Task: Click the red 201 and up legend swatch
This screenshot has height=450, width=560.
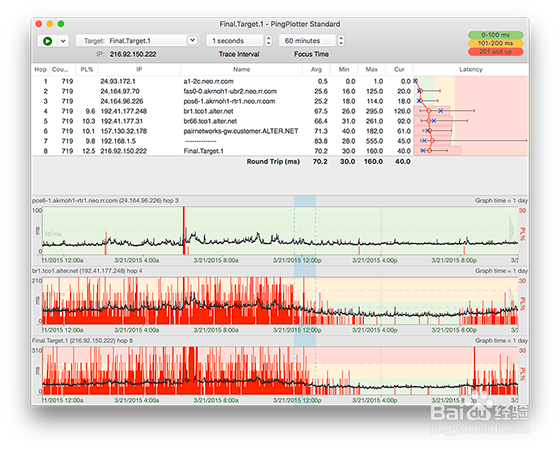Action: click(x=495, y=51)
